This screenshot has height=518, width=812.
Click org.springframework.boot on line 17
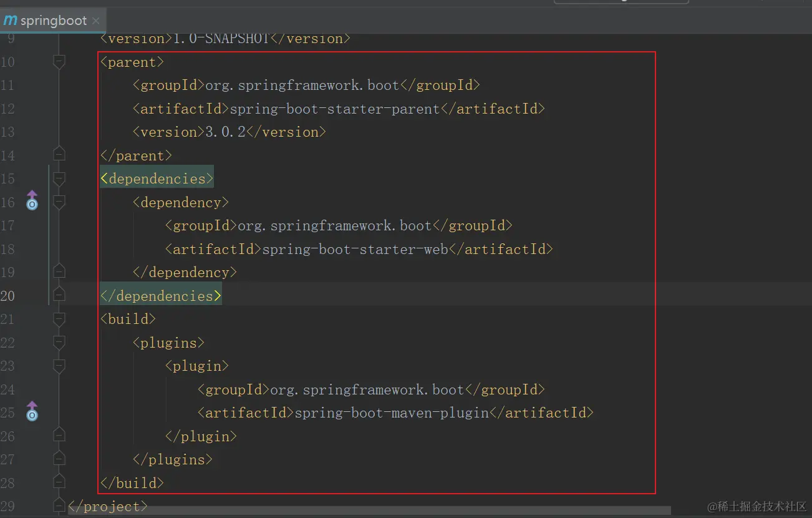pyautogui.click(x=335, y=225)
